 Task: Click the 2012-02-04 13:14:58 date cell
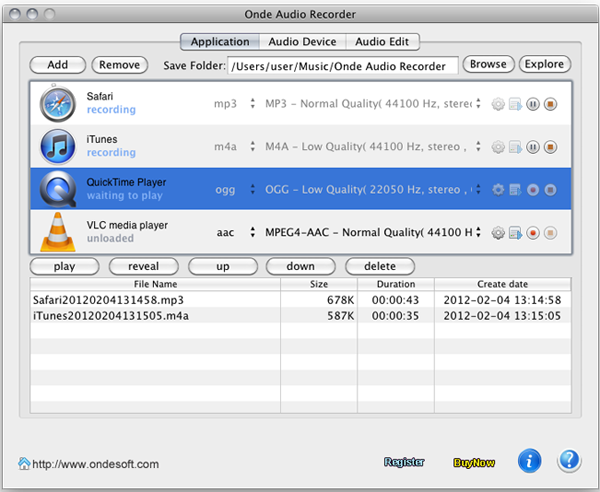(x=502, y=300)
